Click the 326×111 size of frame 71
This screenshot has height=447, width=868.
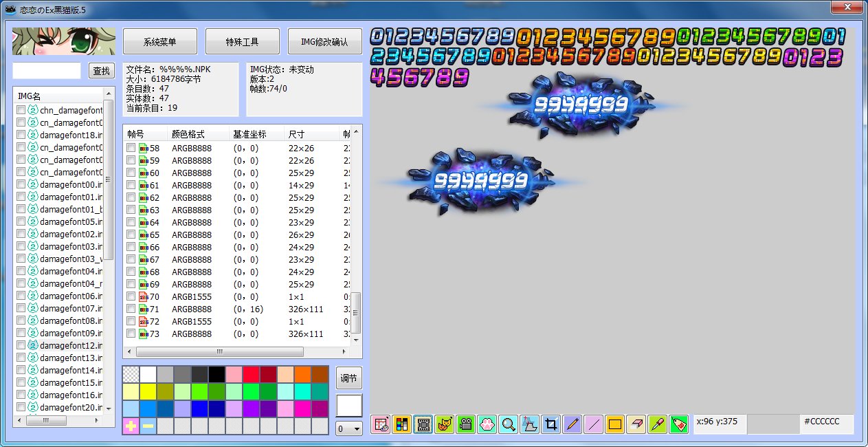306,309
